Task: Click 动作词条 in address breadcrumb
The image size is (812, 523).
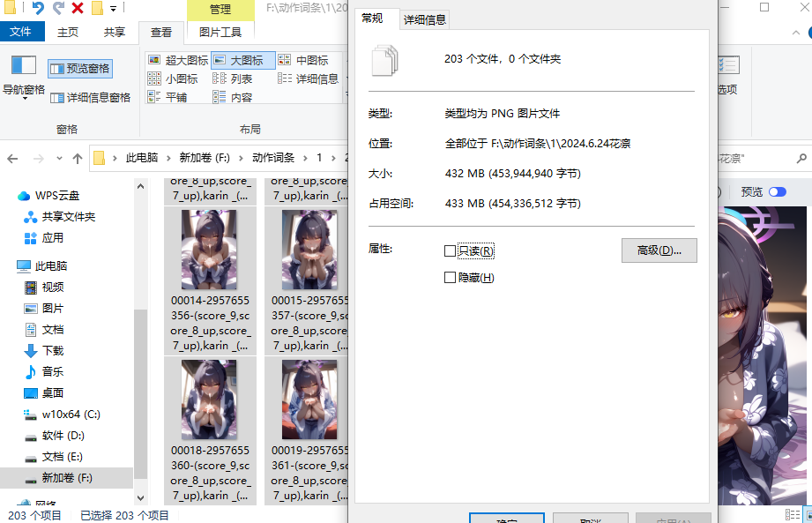Action: tap(273, 157)
